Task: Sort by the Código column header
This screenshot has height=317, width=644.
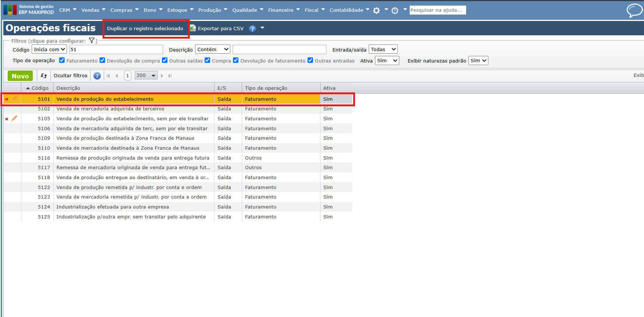Action: (x=37, y=88)
